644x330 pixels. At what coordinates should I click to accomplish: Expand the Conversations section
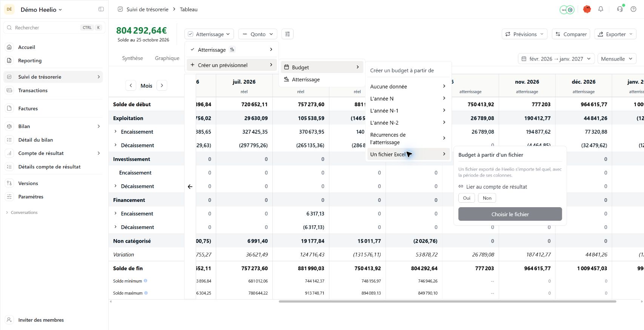click(x=22, y=212)
